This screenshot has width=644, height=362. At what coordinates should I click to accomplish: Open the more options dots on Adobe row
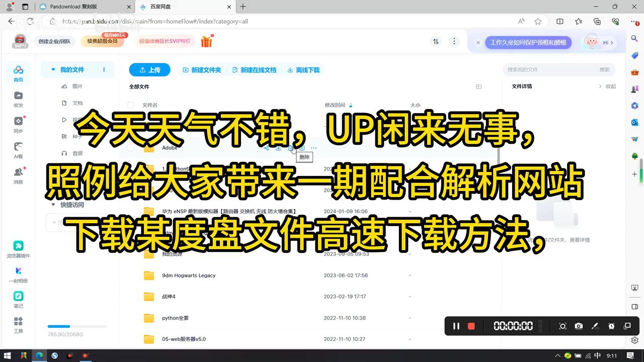(313, 148)
